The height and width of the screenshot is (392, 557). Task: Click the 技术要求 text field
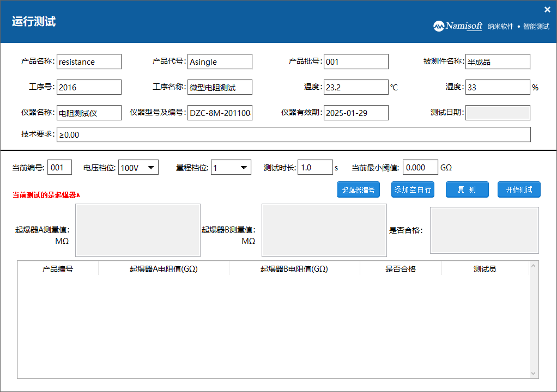(x=293, y=134)
